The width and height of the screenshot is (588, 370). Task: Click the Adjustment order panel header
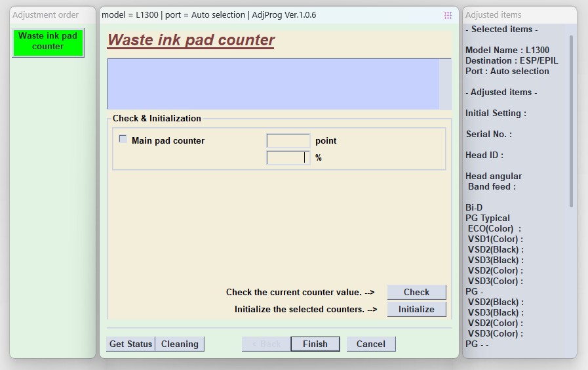click(45, 14)
